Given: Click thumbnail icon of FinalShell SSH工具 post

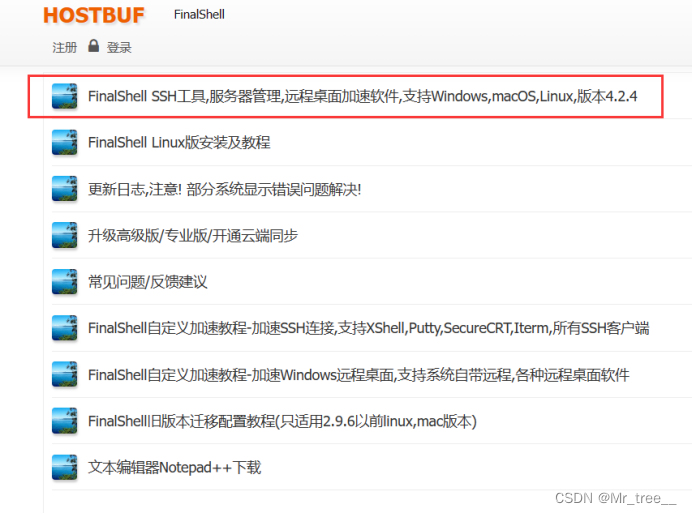Looking at the screenshot, I should coord(64,96).
